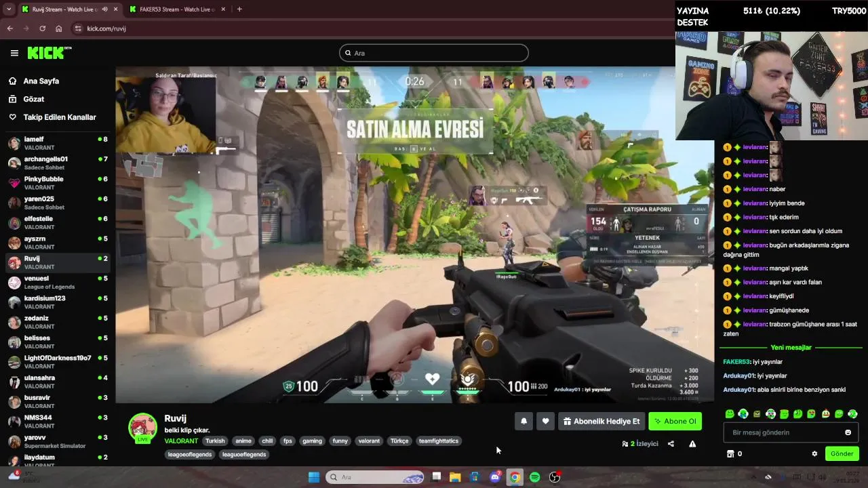The image size is (868, 488).
Task: Click Ruvij's live profile avatar
Action: [x=142, y=428]
